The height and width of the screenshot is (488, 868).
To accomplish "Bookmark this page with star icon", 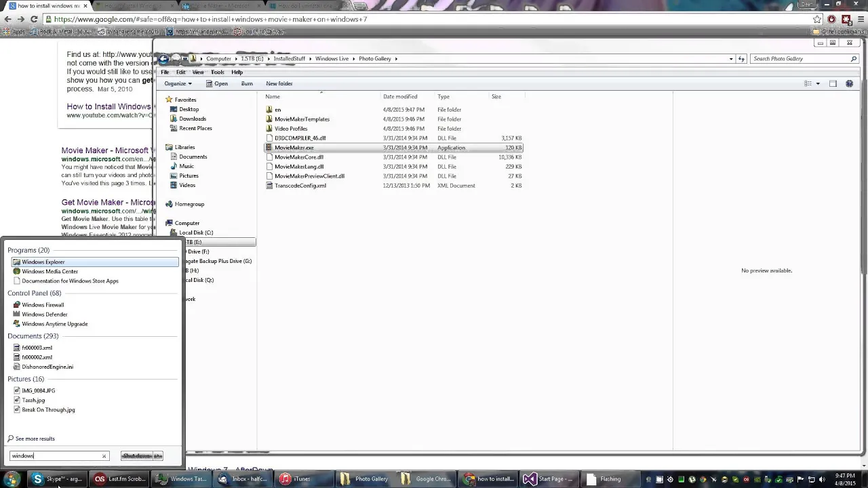I will tap(817, 19).
